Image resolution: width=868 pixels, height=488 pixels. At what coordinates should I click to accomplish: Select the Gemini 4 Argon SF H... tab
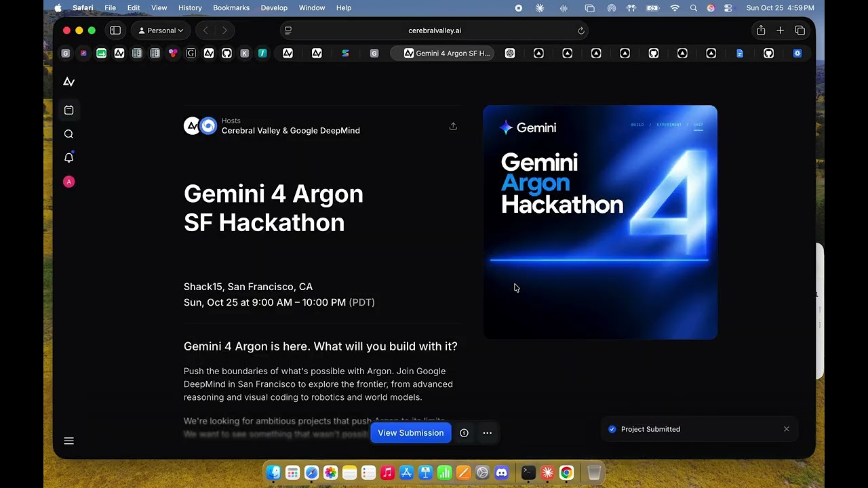coord(442,54)
